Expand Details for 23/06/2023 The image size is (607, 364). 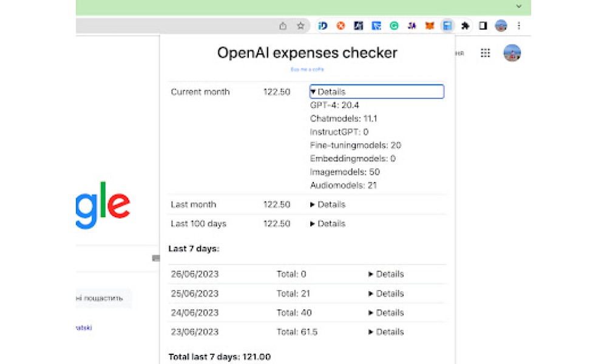click(386, 332)
